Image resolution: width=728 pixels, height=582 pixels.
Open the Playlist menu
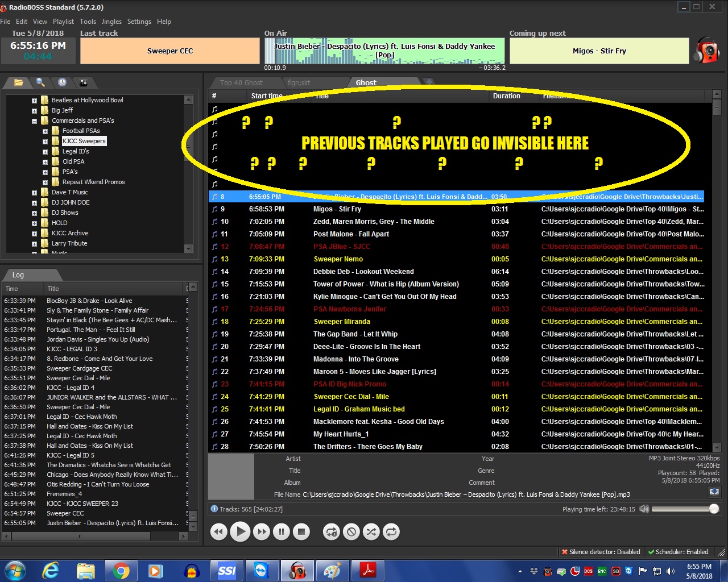[x=63, y=22]
